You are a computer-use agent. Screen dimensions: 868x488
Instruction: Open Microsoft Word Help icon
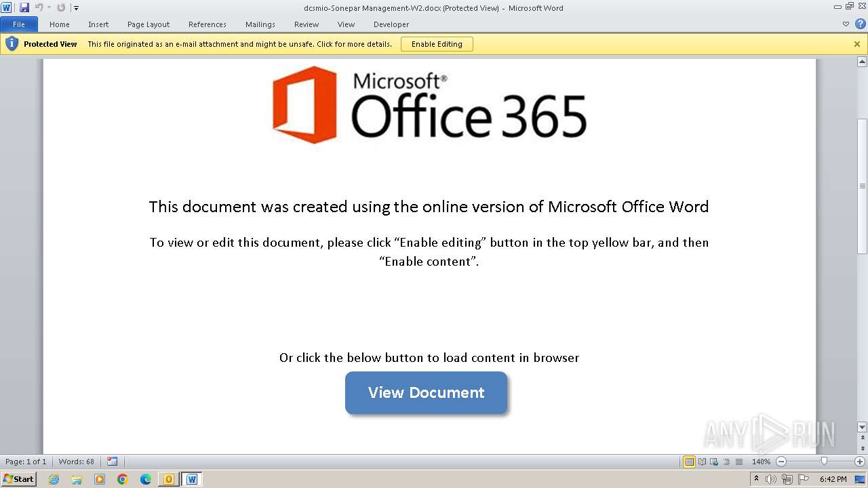click(x=860, y=24)
